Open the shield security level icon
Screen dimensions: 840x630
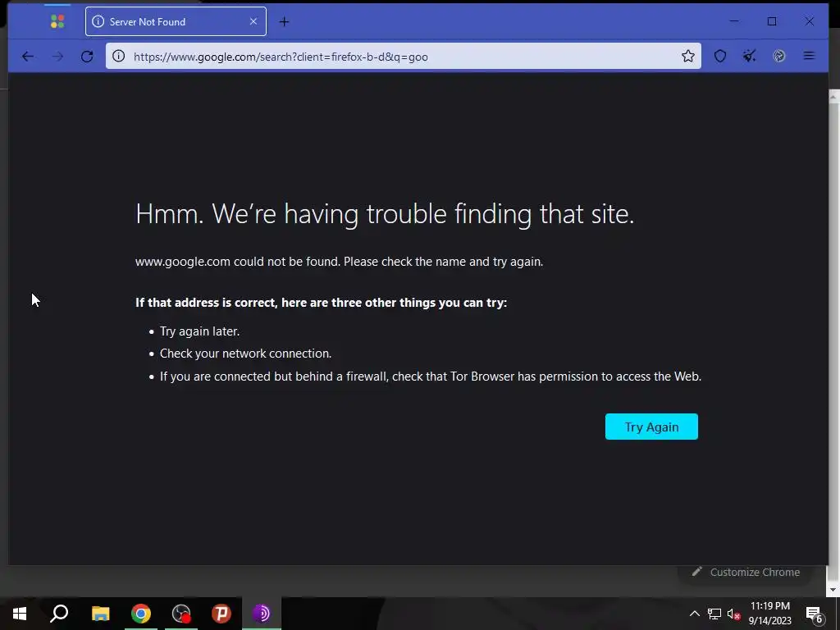(720, 57)
